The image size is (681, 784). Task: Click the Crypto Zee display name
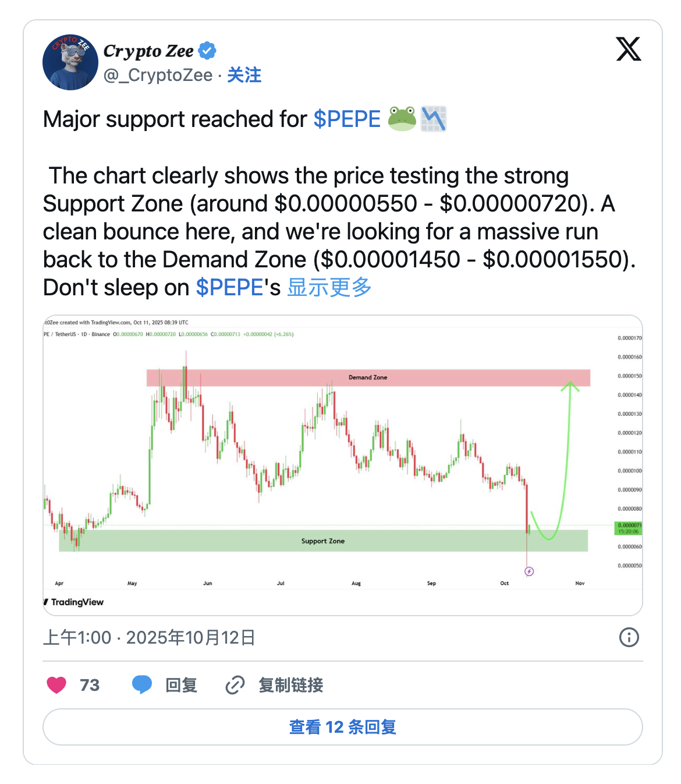148,51
